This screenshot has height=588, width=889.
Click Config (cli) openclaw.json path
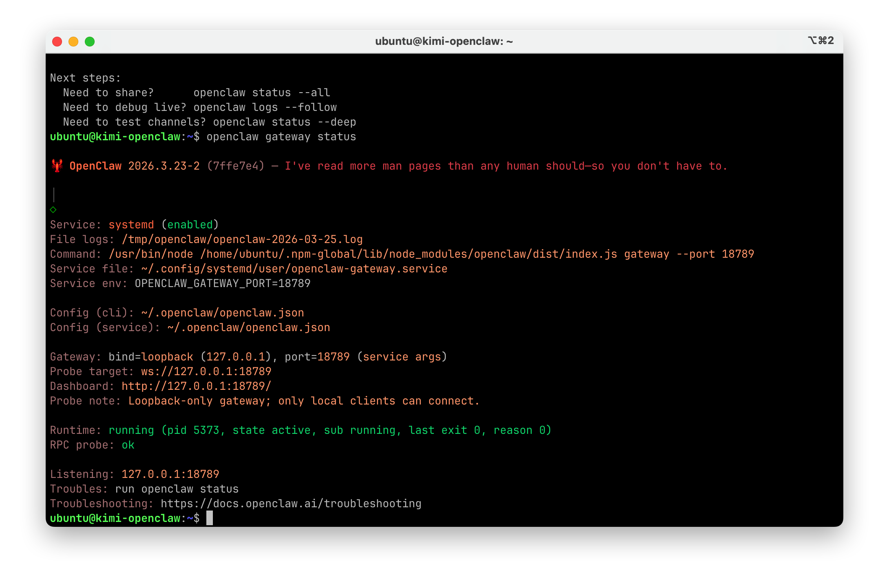point(222,313)
